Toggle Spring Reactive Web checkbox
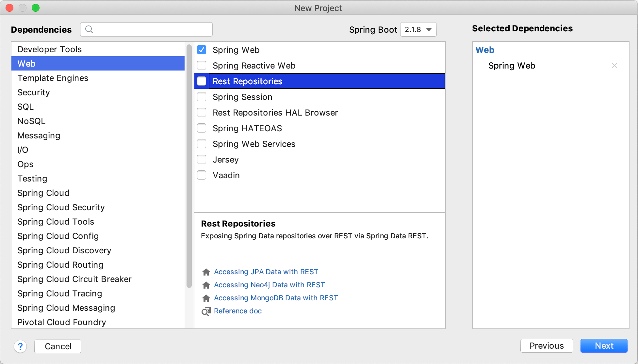This screenshot has height=364, width=638. point(203,65)
